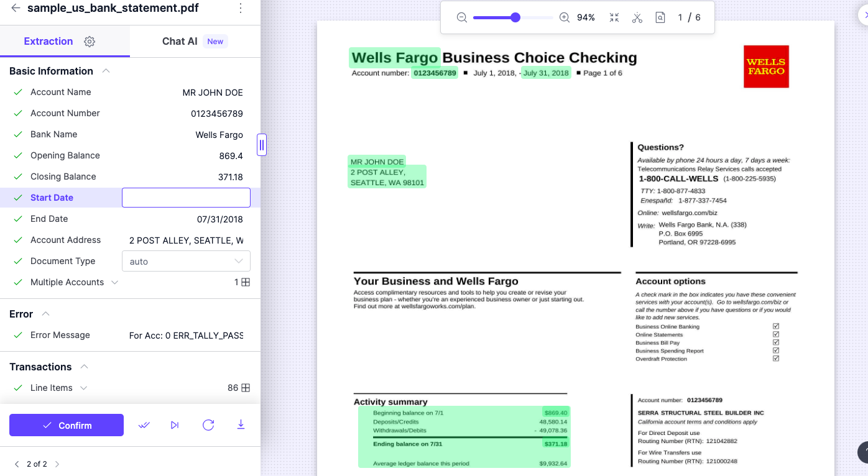
Task: Select the 0123456789 account number value
Action: coord(217,114)
